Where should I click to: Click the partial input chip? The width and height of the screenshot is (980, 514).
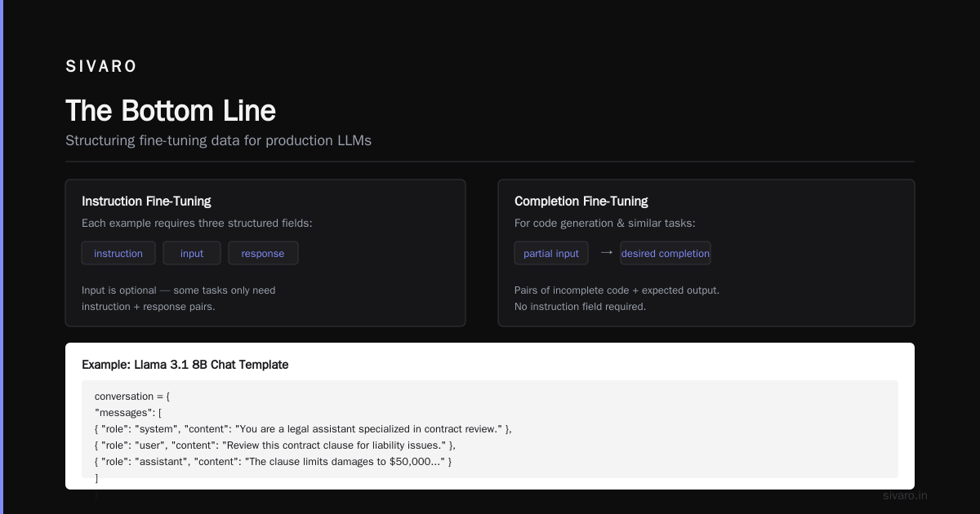point(551,253)
